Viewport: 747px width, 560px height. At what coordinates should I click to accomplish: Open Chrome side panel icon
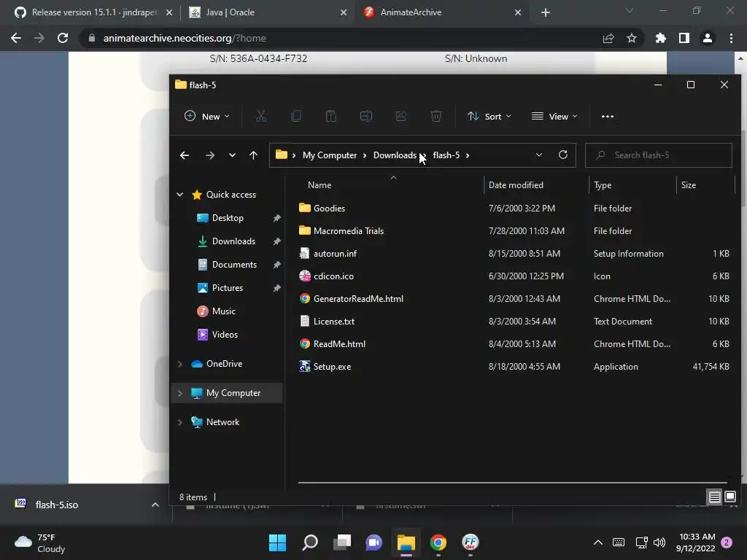(x=684, y=38)
